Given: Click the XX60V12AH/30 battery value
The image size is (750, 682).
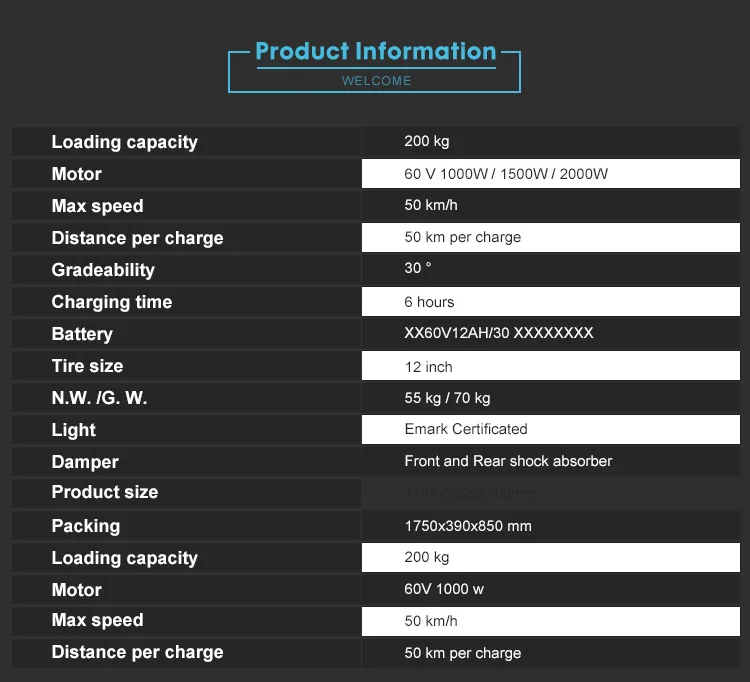Looking at the screenshot, I should pyautogui.click(x=499, y=333).
